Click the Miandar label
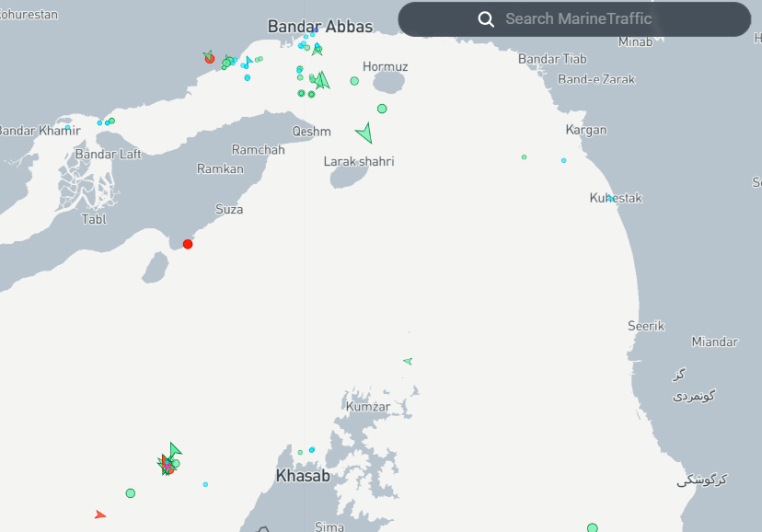This screenshot has height=532, width=762. click(x=715, y=341)
